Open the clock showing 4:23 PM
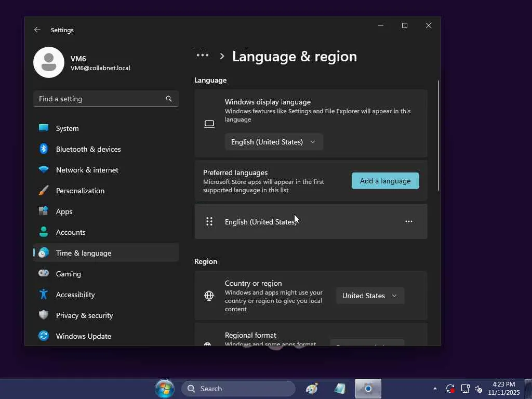Viewport: 532px width, 399px height. (504, 389)
